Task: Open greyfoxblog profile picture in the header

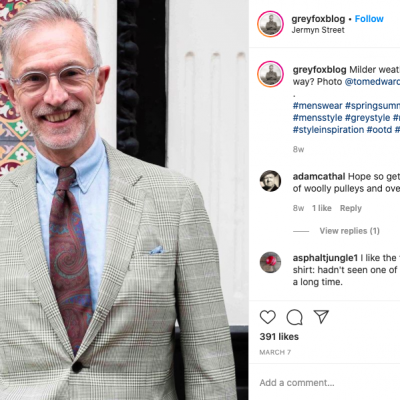Action: pos(270,24)
